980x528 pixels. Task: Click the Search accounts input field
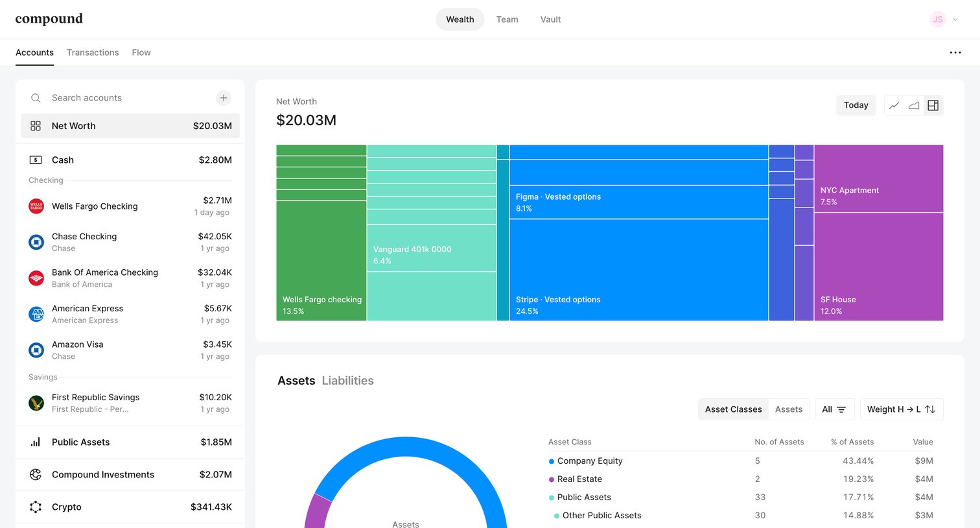click(x=123, y=98)
